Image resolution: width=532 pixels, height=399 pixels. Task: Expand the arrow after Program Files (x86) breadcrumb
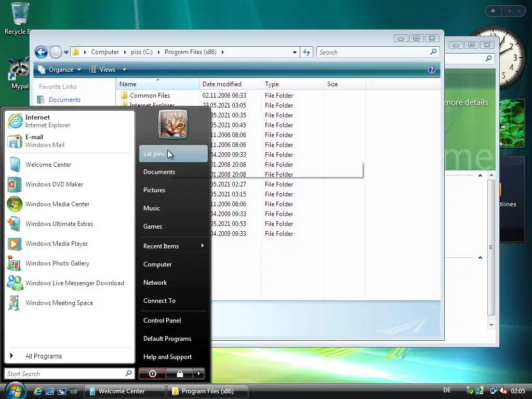[x=223, y=52]
